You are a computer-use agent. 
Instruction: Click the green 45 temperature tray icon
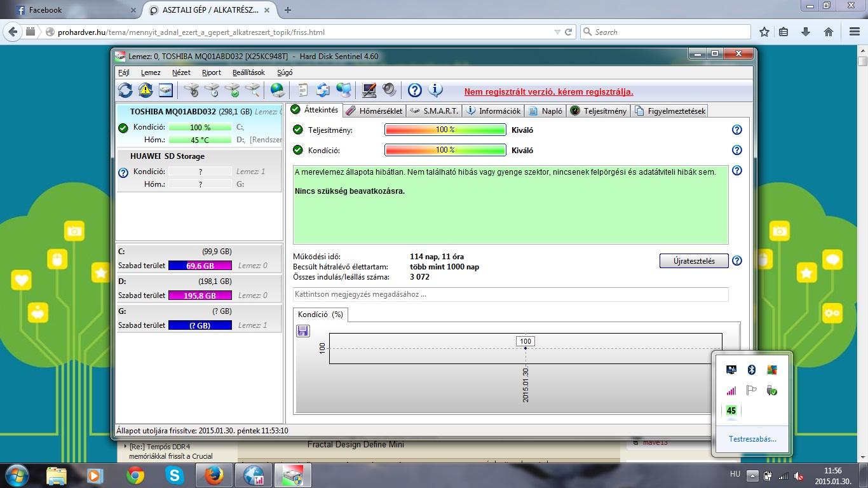(x=731, y=410)
